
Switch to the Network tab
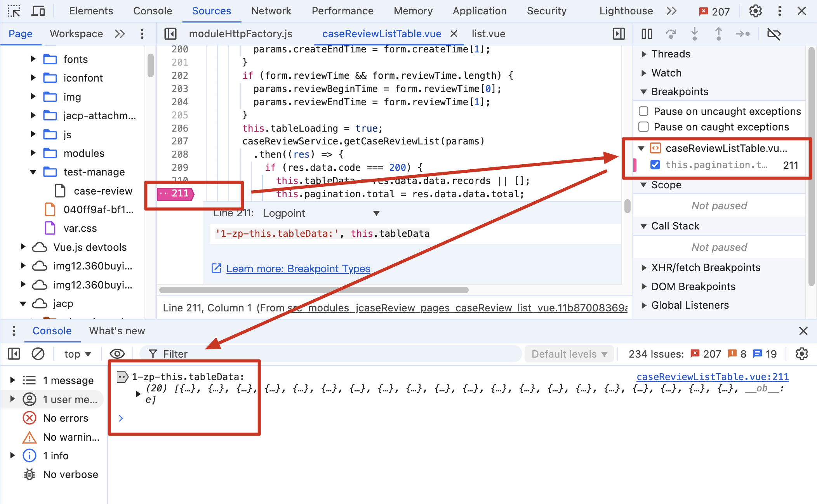pos(271,11)
